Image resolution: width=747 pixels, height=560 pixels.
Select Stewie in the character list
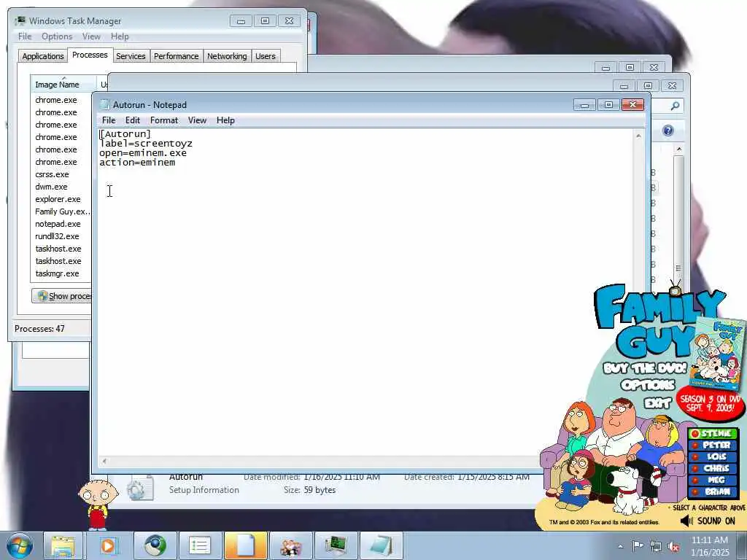click(x=713, y=433)
